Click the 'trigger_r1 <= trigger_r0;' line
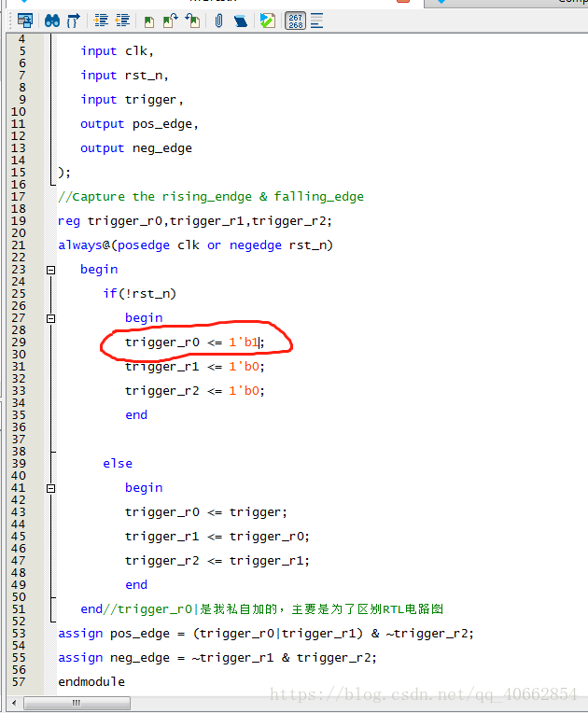Screen dimensions: 588x713 tap(217, 536)
